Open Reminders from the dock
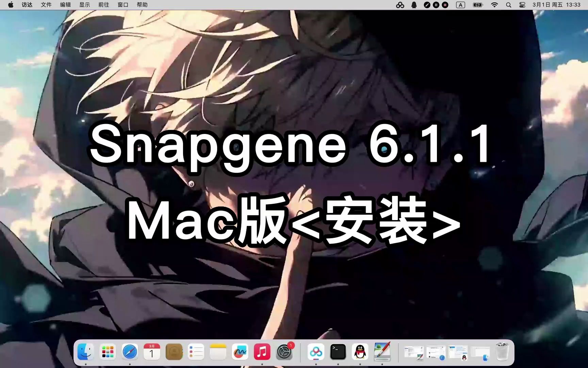 (196, 352)
